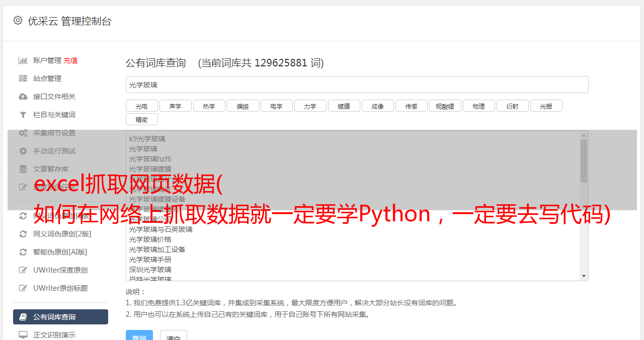Click the 精密 tag button
644x340 pixels.
click(x=141, y=120)
